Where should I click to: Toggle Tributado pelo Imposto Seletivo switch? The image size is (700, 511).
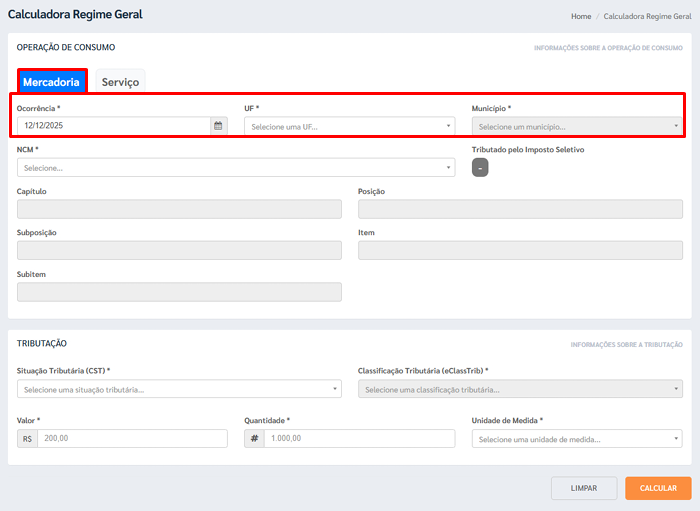(x=480, y=168)
